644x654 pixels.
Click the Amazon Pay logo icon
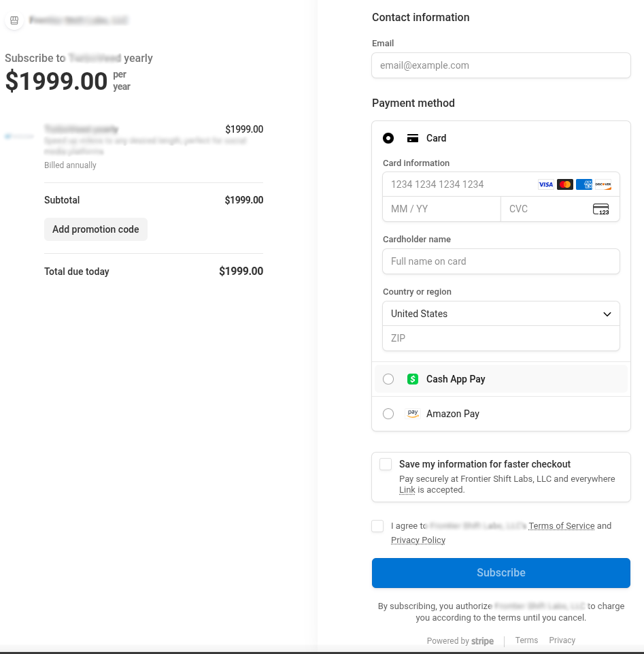[413, 413]
